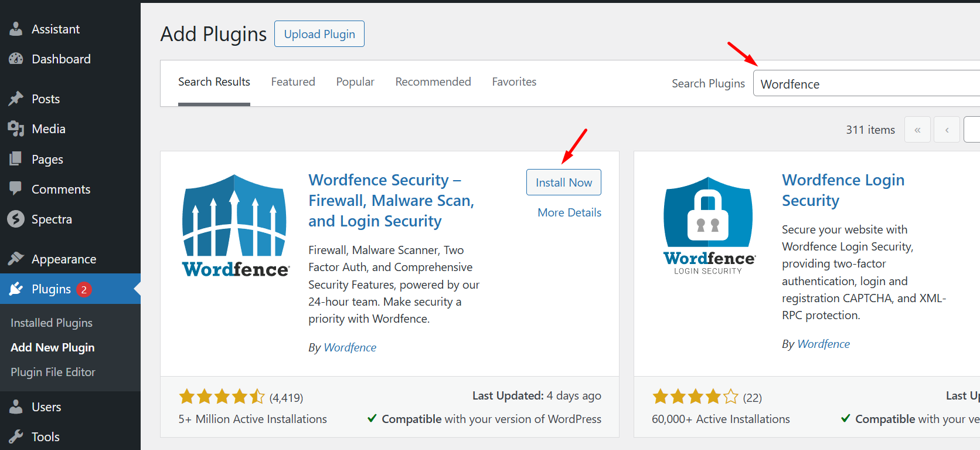
Task: Click the Media library icon
Action: click(16, 128)
